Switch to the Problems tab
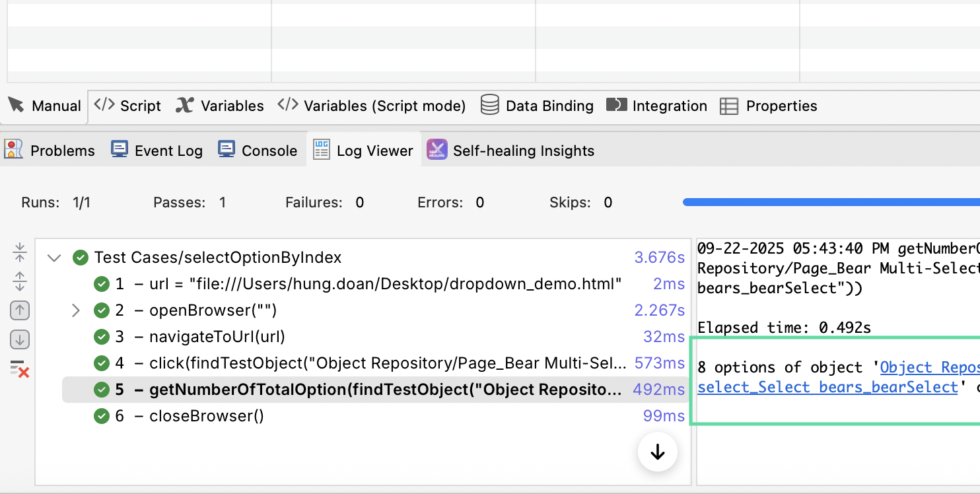This screenshot has height=494, width=980. (50, 151)
